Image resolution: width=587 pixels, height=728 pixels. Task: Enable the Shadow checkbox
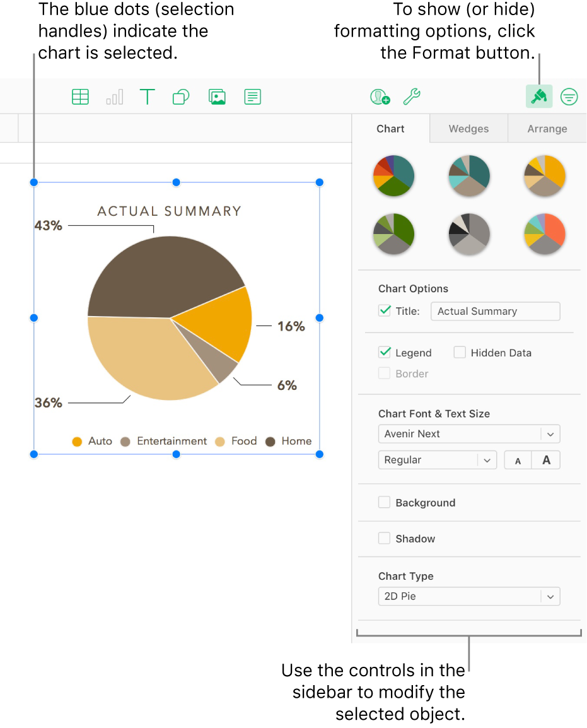point(384,538)
